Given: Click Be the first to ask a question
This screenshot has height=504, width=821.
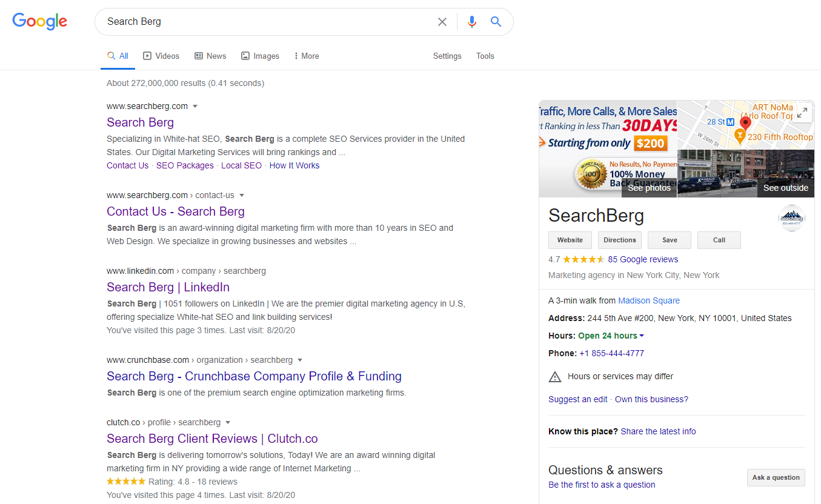Looking at the screenshot, I should [x=602, y=485].
